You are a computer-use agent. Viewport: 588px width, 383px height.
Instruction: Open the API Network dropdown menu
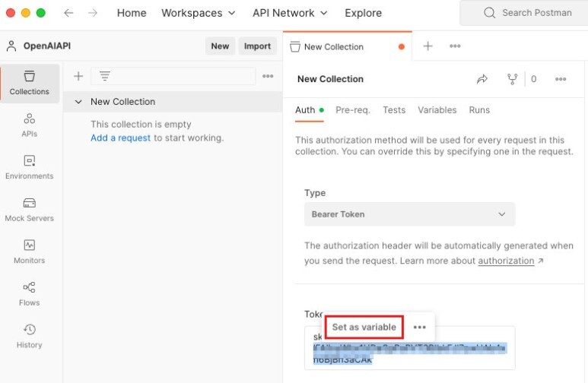click(x=290, y=13)
